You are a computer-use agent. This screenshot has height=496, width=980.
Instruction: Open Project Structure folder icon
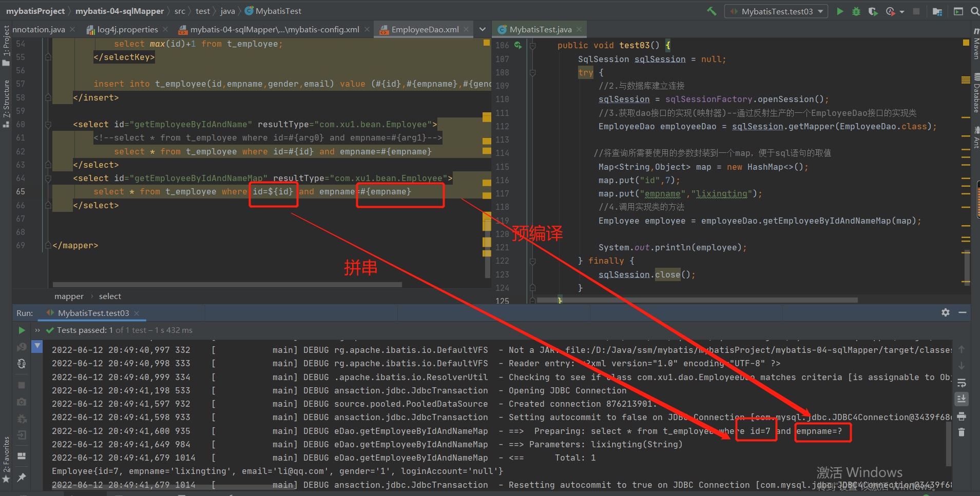coord(937,11)
